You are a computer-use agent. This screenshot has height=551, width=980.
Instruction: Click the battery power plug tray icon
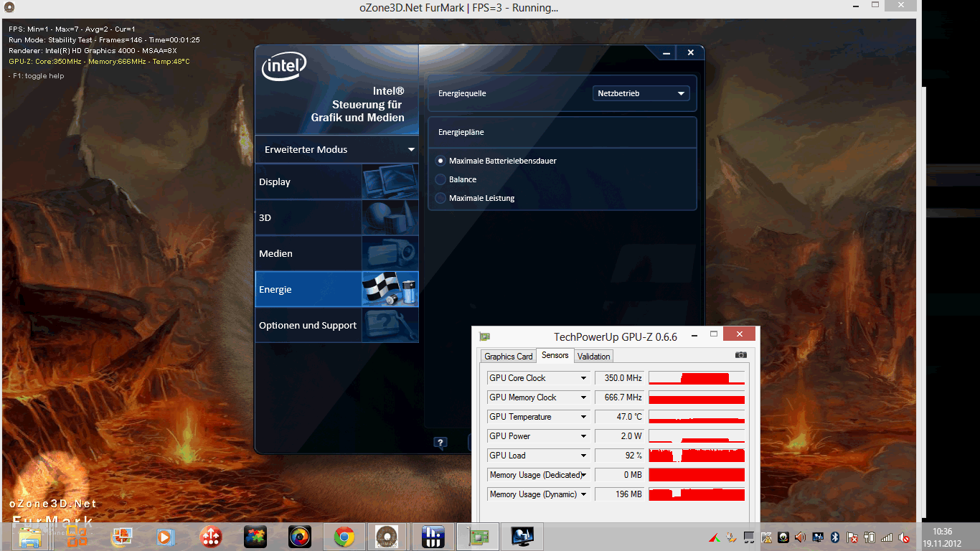[870, 537]
